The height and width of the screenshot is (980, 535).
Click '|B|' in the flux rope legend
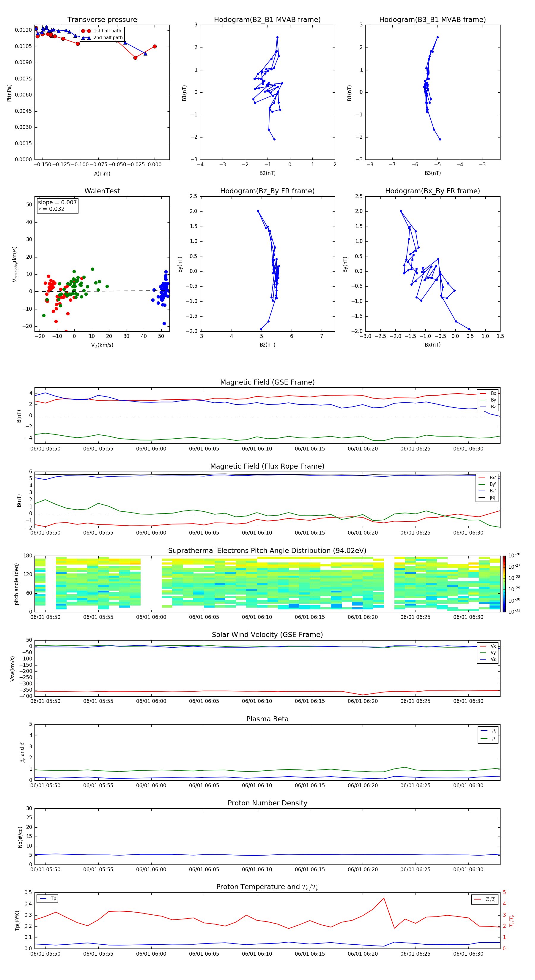(x=488, y=498)
